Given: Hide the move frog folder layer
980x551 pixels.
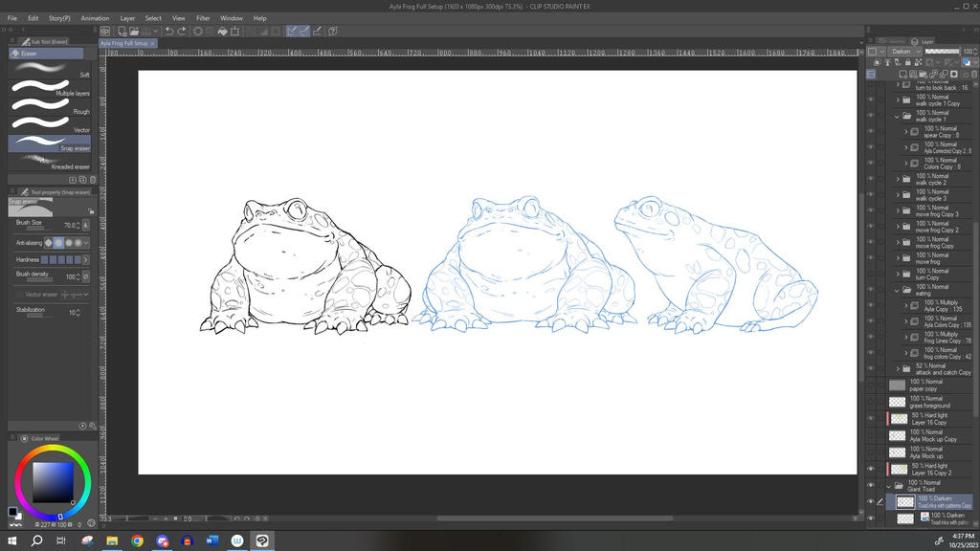Looking at the screenshot, I should tap(870, 258).
